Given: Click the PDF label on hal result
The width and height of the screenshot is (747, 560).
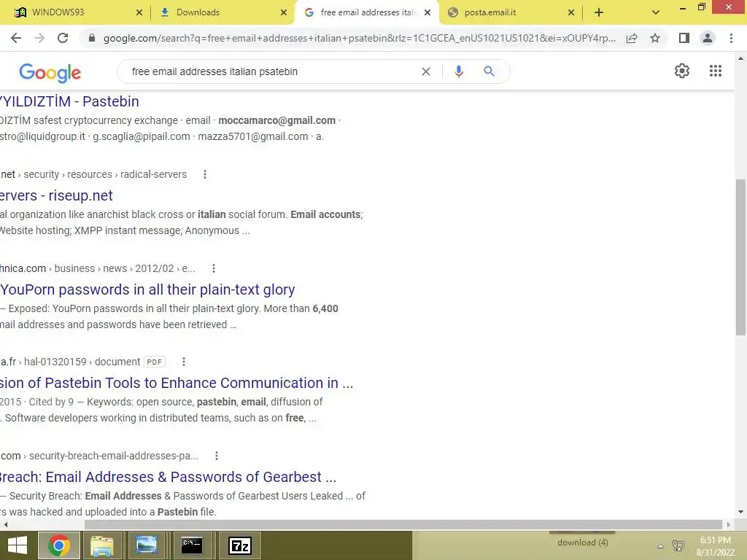Looking at the screenshot, I should pyautogui.click(x=155, y=362).
